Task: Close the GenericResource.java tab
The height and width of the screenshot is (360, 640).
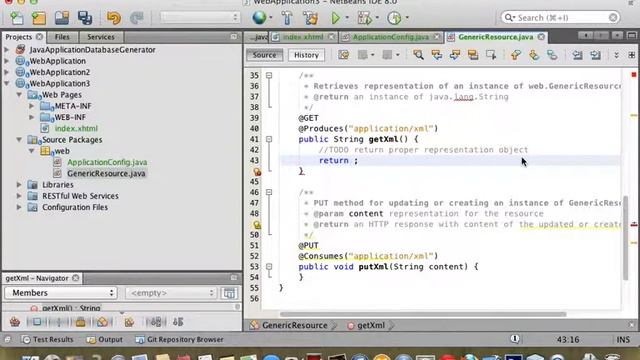Action: [541, 37]
